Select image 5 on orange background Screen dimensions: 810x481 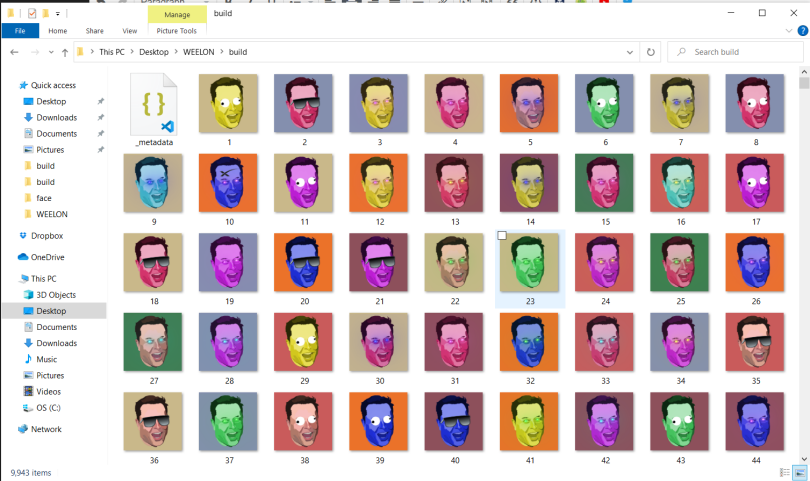(x=529, y=103)
